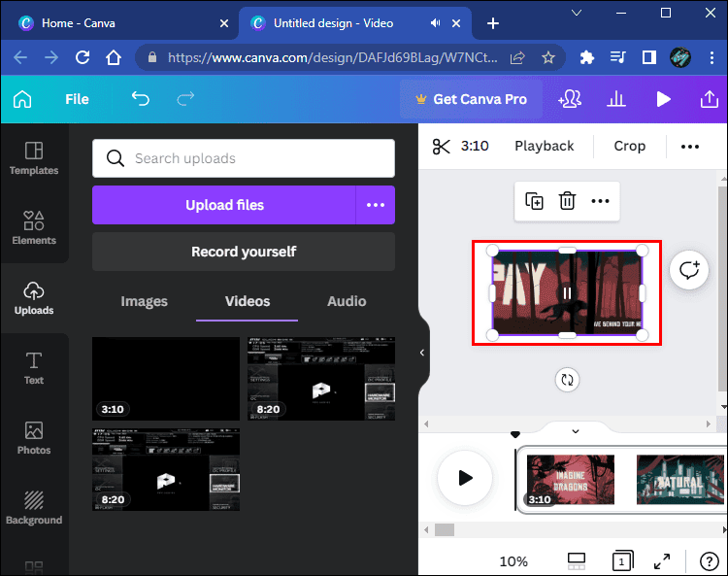Screen dimensions: 728x576
Task: Click the add comment bubble icon
Action: [x=689, y=270]
